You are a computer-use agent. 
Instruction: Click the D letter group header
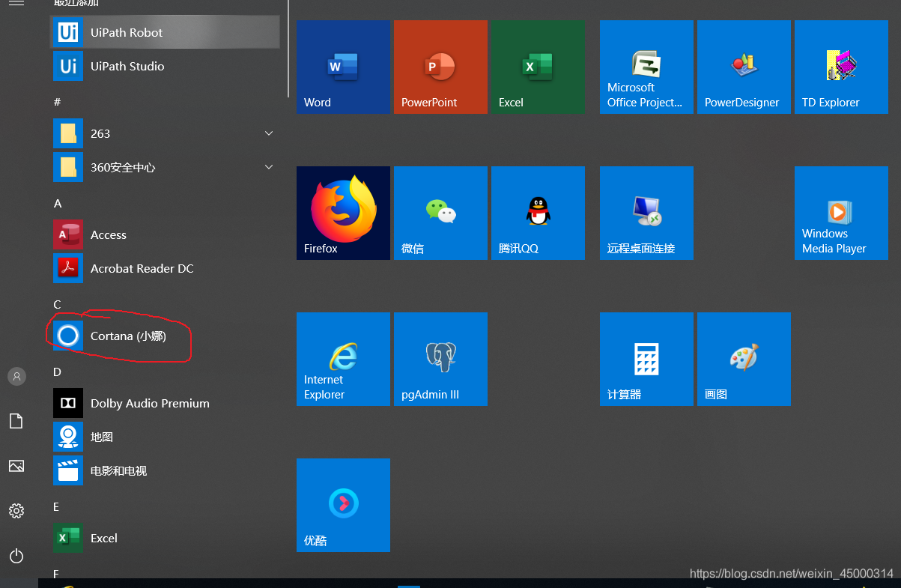click(57, 372)
